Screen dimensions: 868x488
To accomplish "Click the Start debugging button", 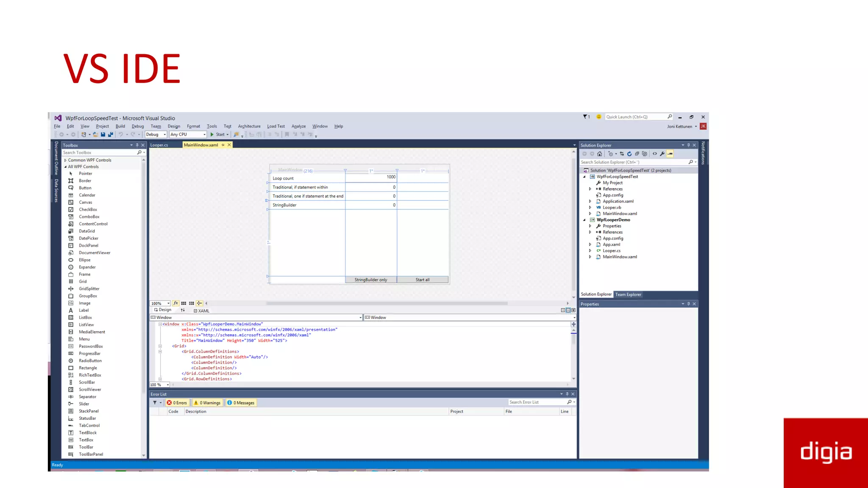I will (217, 135).
